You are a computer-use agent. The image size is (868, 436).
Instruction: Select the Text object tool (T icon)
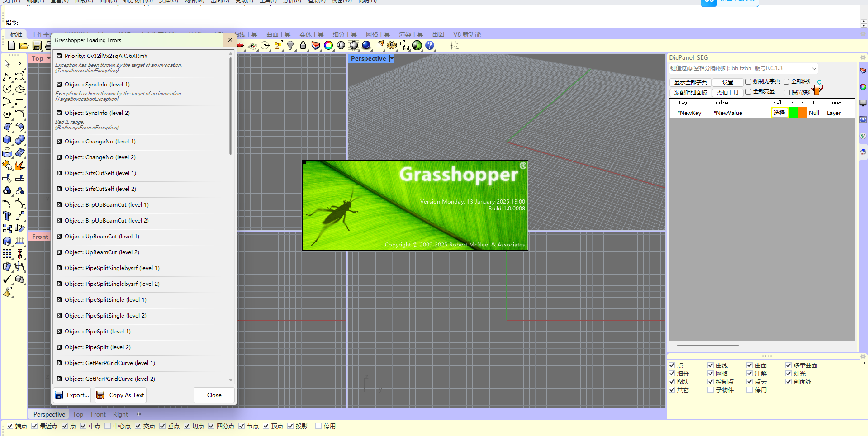[x=7, y=216]
